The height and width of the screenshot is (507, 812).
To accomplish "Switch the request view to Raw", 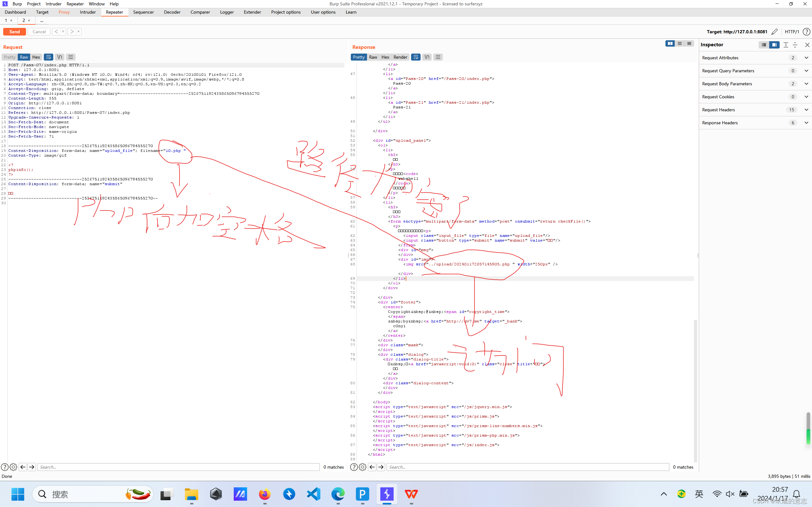I will pyautogui.click(x=24, y=57).
